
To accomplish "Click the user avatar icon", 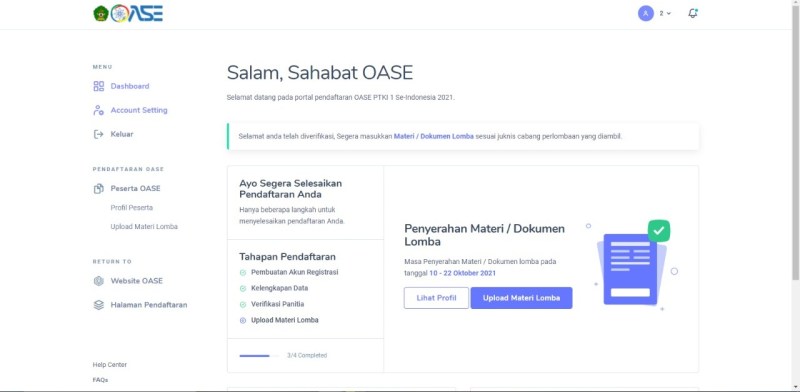I will point(645,13).
